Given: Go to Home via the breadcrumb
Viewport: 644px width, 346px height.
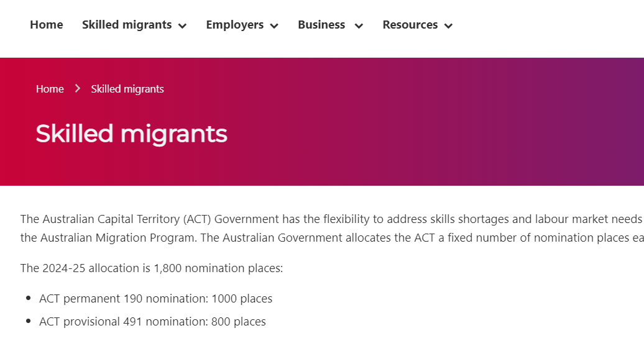Looking at the screenshot, I should 50,89.
